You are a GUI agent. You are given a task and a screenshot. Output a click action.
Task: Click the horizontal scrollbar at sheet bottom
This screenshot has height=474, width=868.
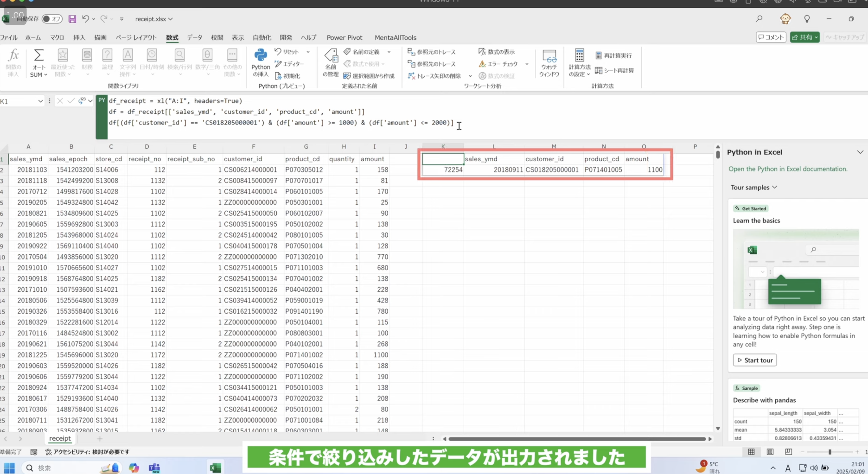click(x=577, y=439)
